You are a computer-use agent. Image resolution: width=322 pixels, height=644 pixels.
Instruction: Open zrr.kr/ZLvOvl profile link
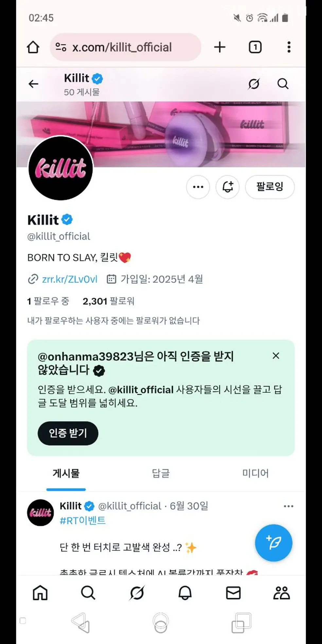[x=69, y=279]
